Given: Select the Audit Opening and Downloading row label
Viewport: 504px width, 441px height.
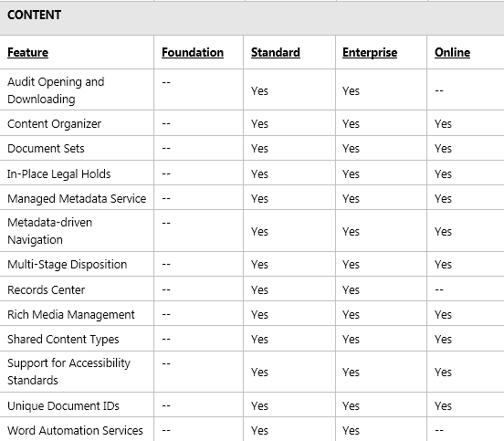Looking at the screenshot, I should [56, 90].
